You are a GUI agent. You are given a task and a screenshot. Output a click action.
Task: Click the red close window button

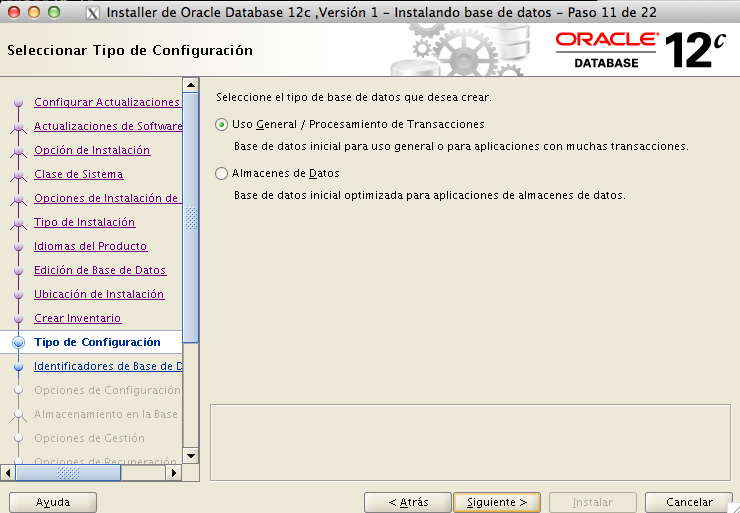tap(14, 12)
